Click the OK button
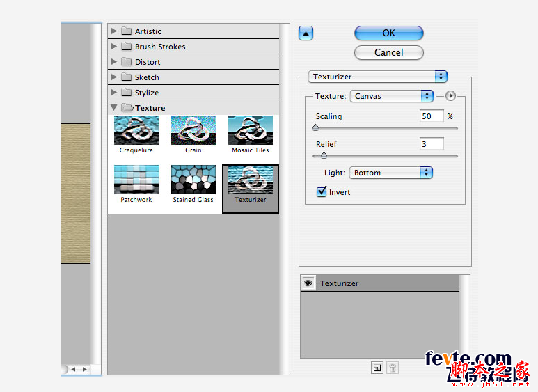Viewport: 538px width, 392px height. tap(389, 33)
